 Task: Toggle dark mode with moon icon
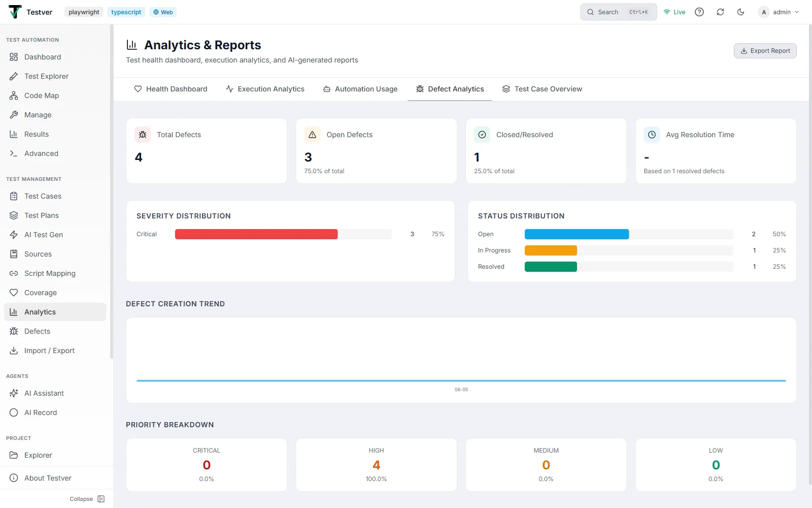click(740, 12)
